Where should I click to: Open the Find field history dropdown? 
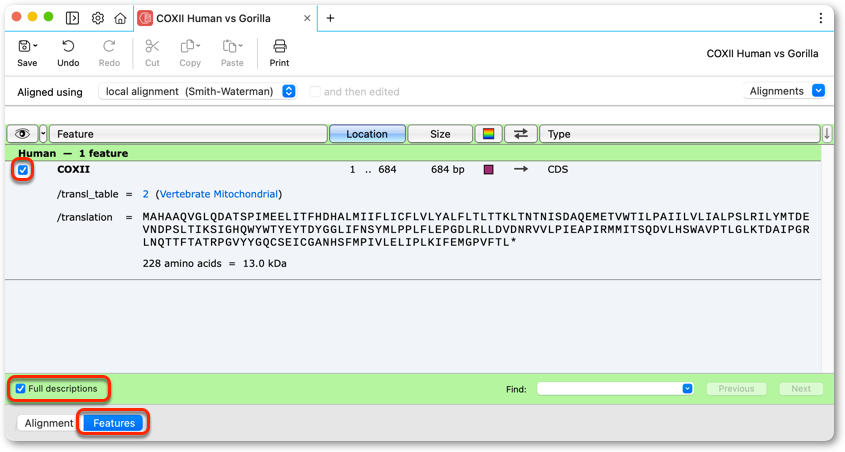point(687,388)
